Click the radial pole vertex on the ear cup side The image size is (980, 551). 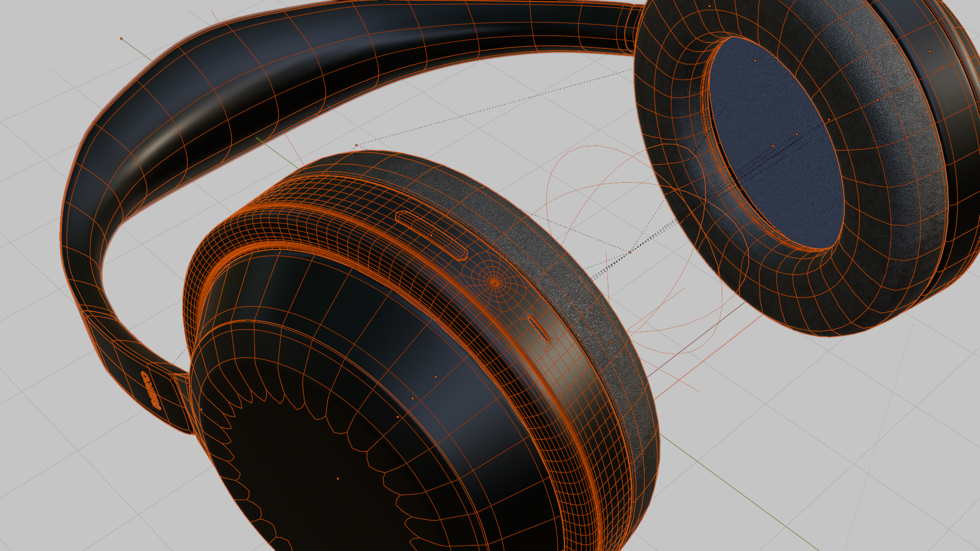click(494, 282)
